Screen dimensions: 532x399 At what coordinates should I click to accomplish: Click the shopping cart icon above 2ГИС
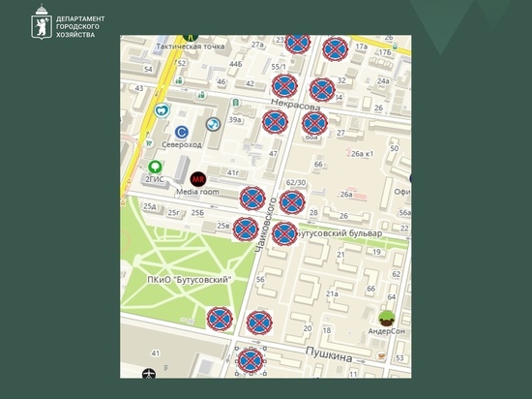[149, 143]
